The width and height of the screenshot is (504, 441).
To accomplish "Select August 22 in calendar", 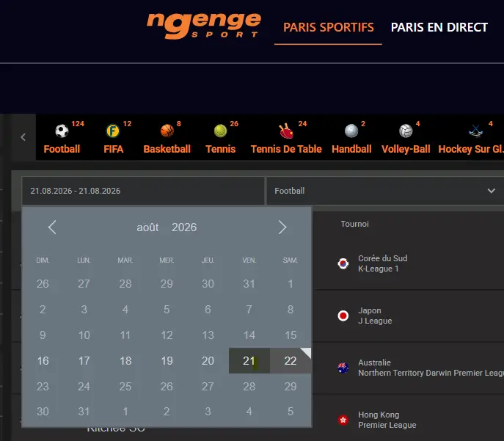I will (x=291, y=360).
